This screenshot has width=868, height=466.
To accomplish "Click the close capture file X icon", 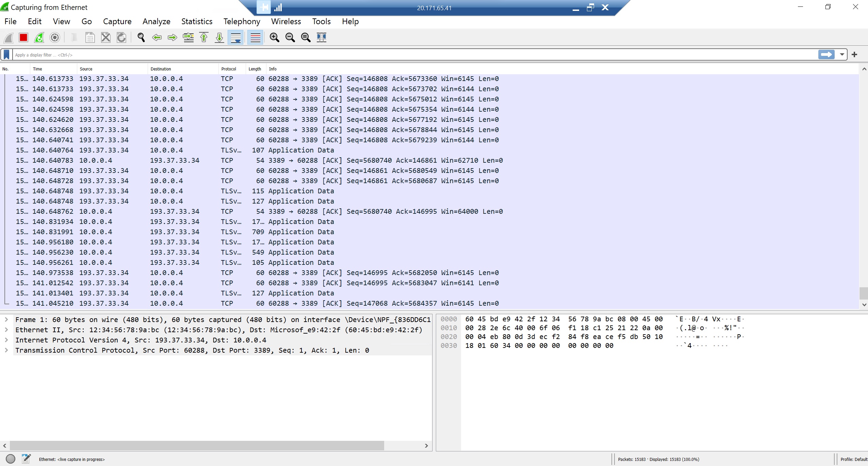I will [106, 37].
